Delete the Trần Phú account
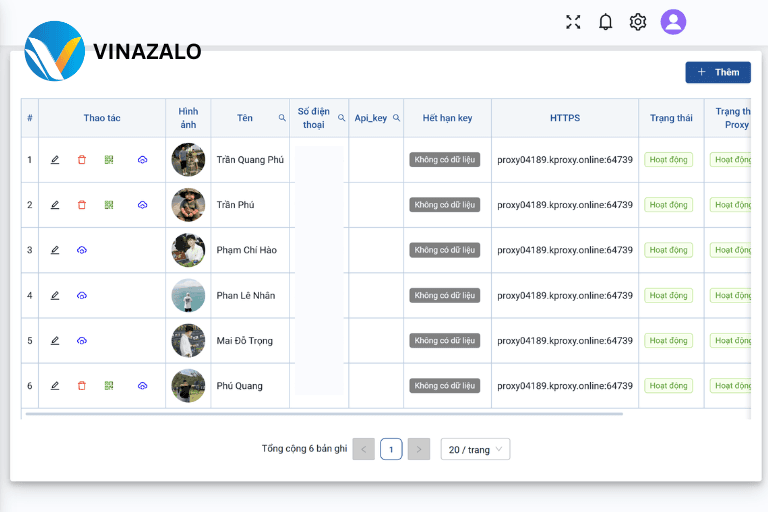This screenshot has height=512, width=768. [82, 205]
